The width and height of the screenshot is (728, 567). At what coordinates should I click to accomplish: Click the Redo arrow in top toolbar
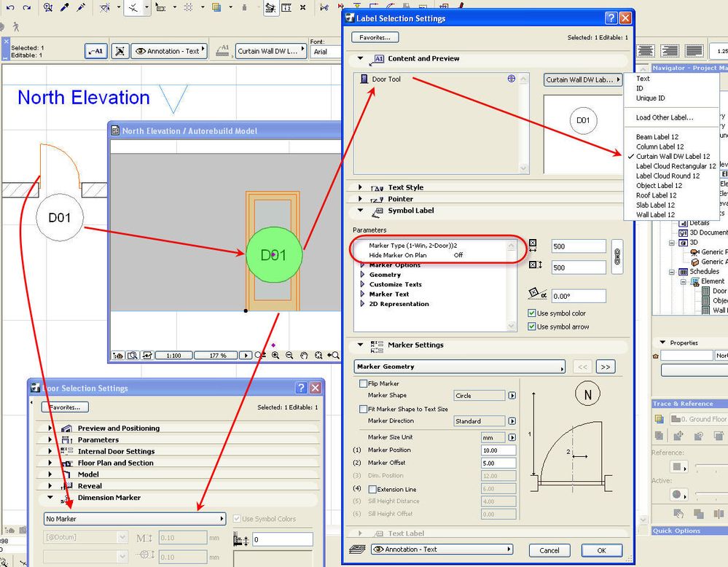[27, 7]
